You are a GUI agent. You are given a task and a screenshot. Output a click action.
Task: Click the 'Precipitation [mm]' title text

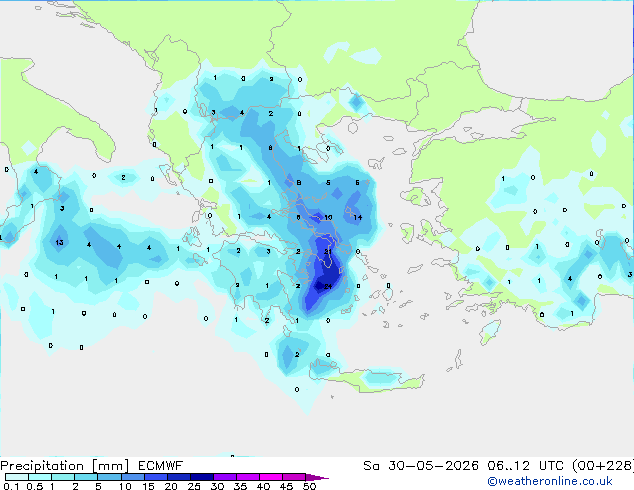pyautogui.click(x=64, y=466)
